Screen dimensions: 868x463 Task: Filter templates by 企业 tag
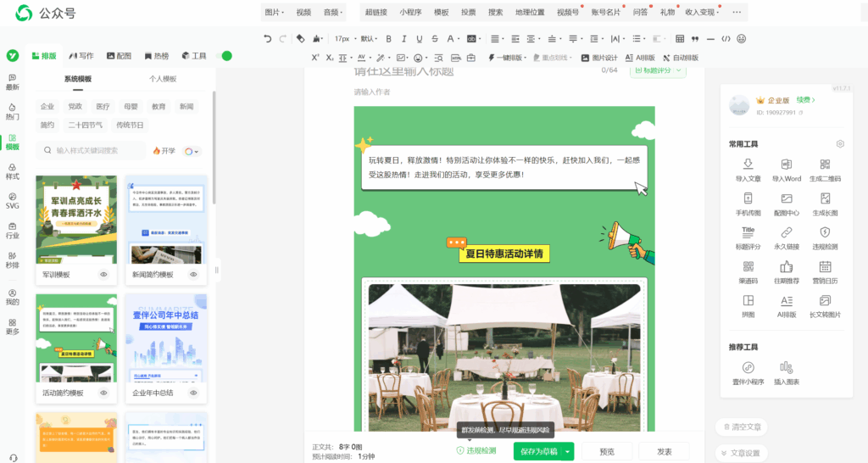coord(47,106)
